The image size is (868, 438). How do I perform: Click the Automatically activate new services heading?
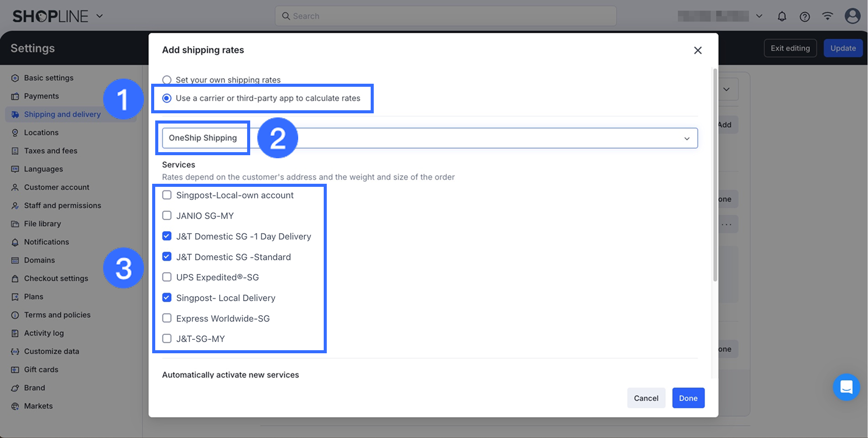point(231,375)
